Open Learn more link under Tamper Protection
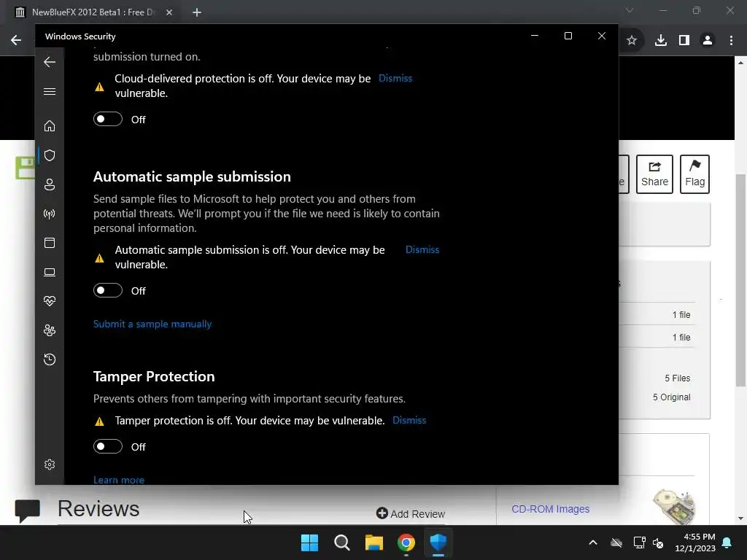747x560 pixels. click(119, 480)
